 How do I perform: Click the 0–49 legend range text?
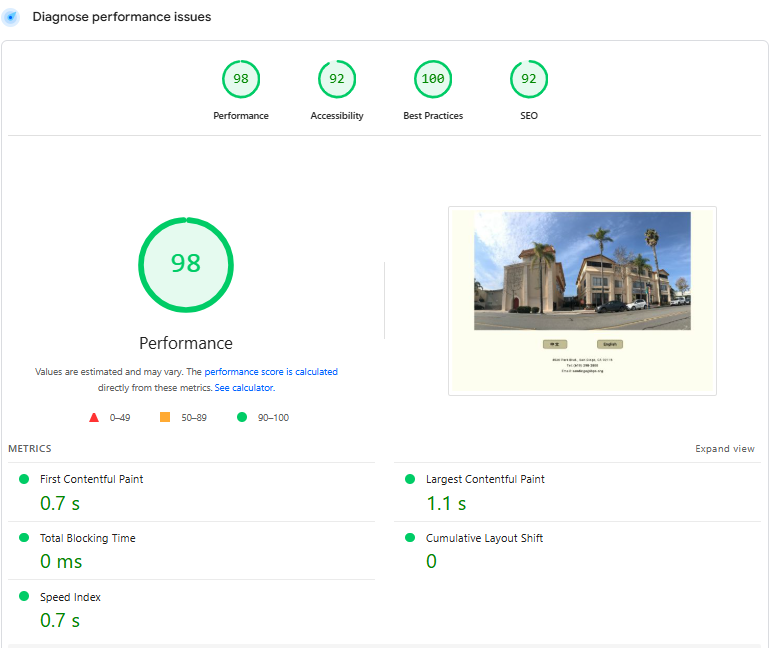(120, 418)
